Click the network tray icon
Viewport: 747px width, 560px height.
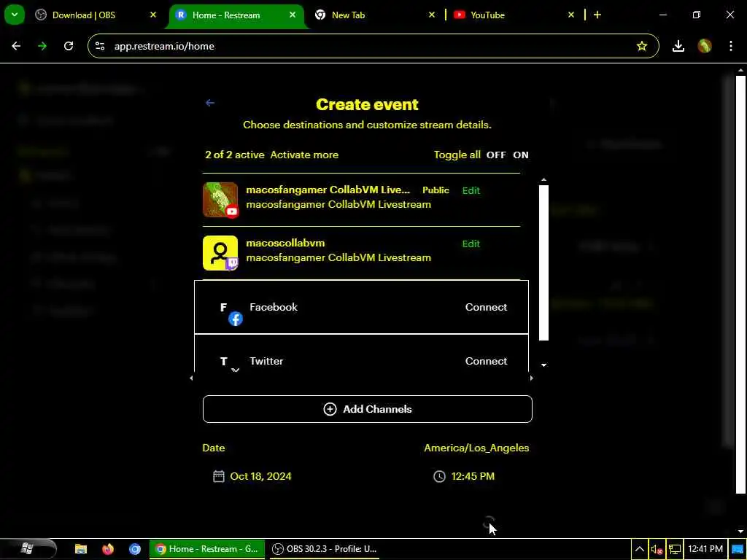pyautogui.click(x=675, y=550)
